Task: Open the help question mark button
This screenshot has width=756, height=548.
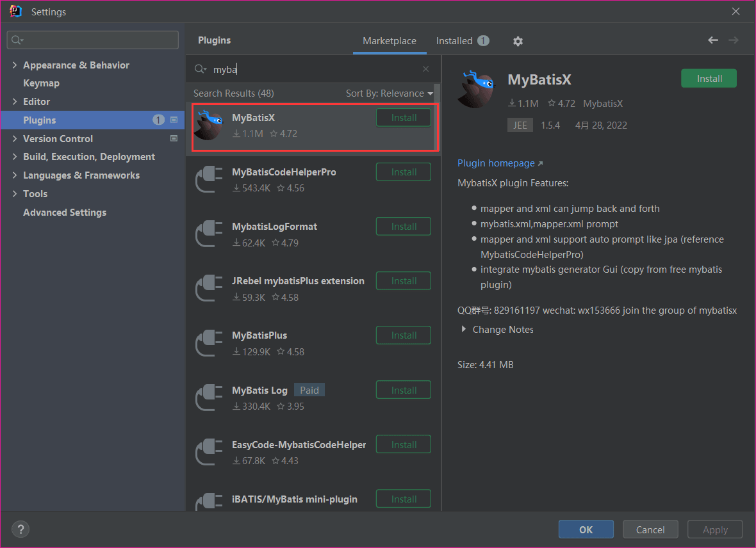Action: (x=21, y=529)
